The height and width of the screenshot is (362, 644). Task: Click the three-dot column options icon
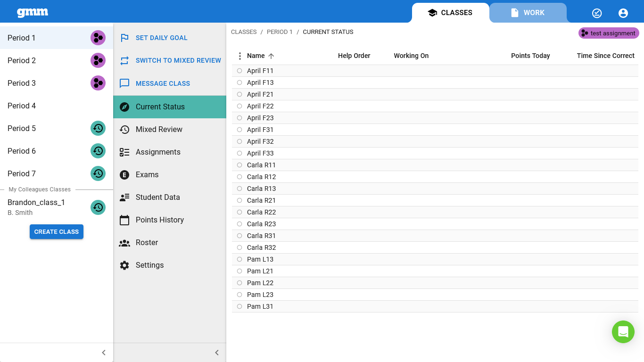pyautogui.click(x=240, y=56)
